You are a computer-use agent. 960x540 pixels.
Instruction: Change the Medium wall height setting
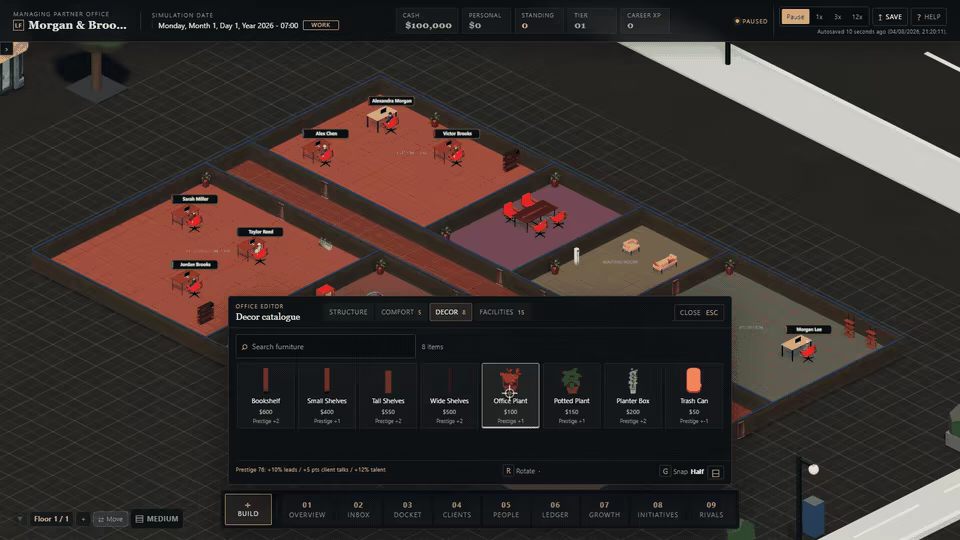157,519
